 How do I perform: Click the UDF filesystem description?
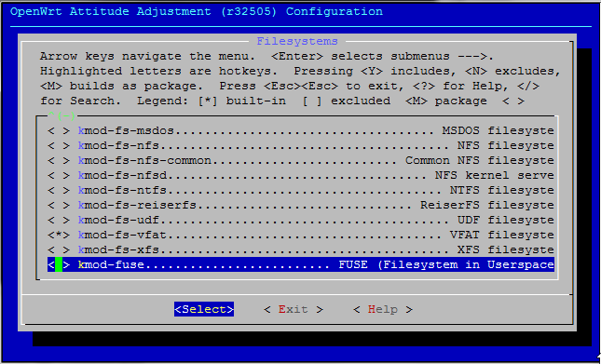pos(506,221)
